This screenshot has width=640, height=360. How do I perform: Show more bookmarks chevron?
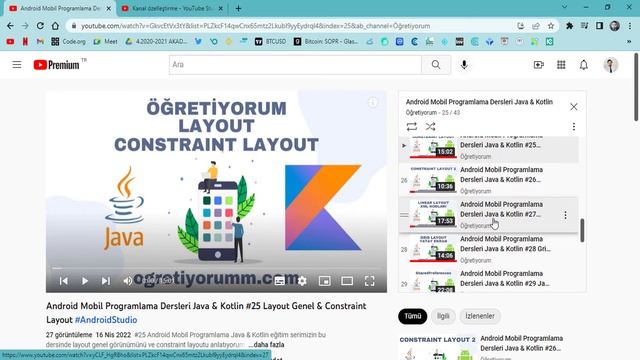(629, 41)
